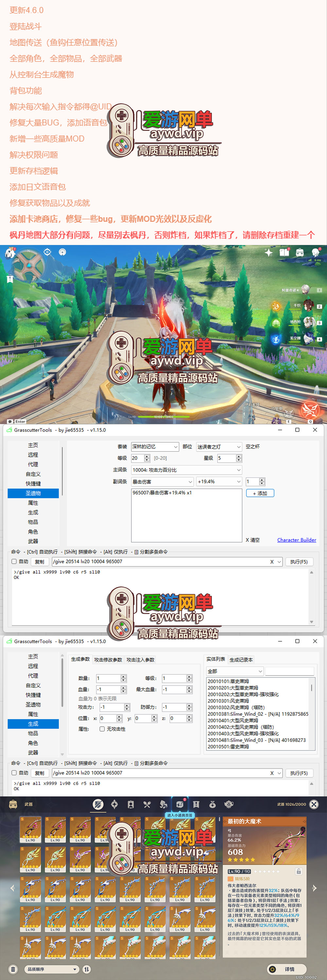Select the artifacts category icon in inventory
327x980 pixels.
(x=114, y=804)
